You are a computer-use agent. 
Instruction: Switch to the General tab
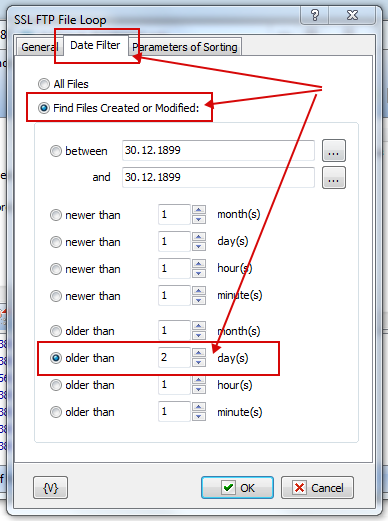tap(40, 47)
